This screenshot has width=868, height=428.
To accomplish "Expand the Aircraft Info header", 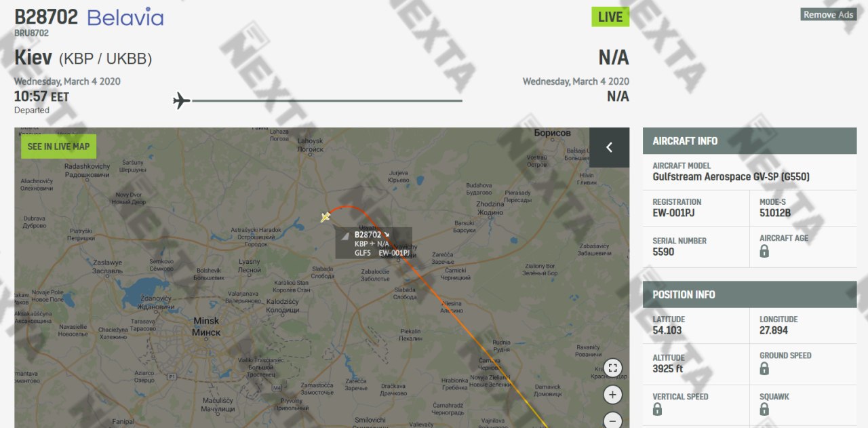I will (x=750, y=141).
